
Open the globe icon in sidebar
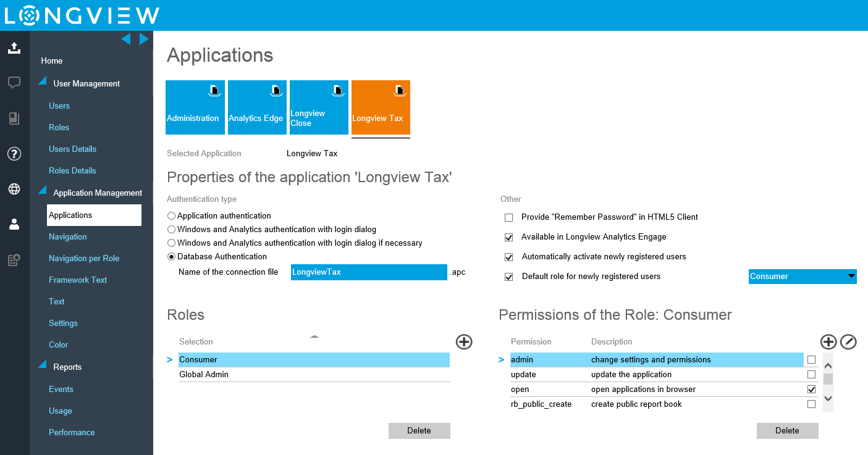pyautogui.click(x=14, y=189)
